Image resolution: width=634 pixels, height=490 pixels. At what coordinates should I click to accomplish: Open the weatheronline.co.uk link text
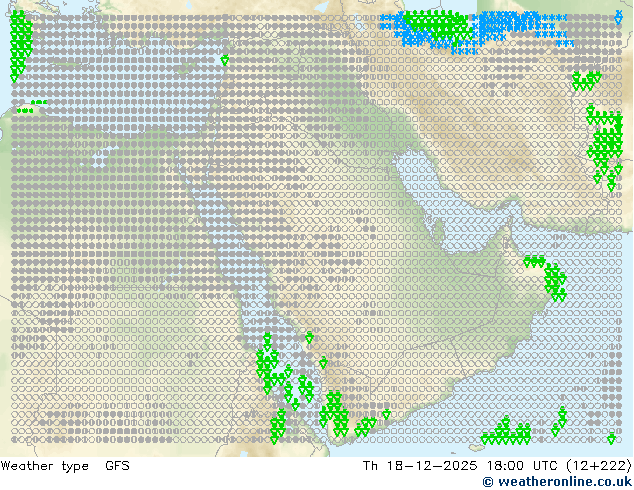click(x=557, y=482)
